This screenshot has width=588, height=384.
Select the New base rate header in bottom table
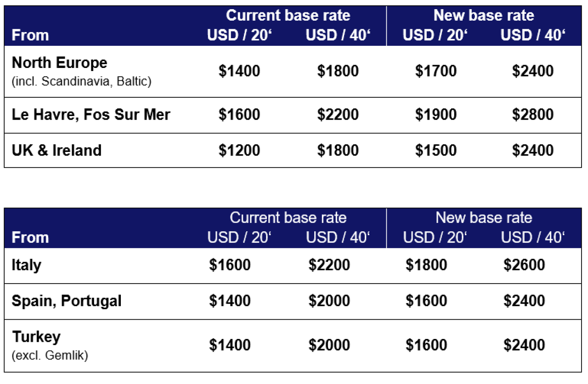[x=484, y=217]
